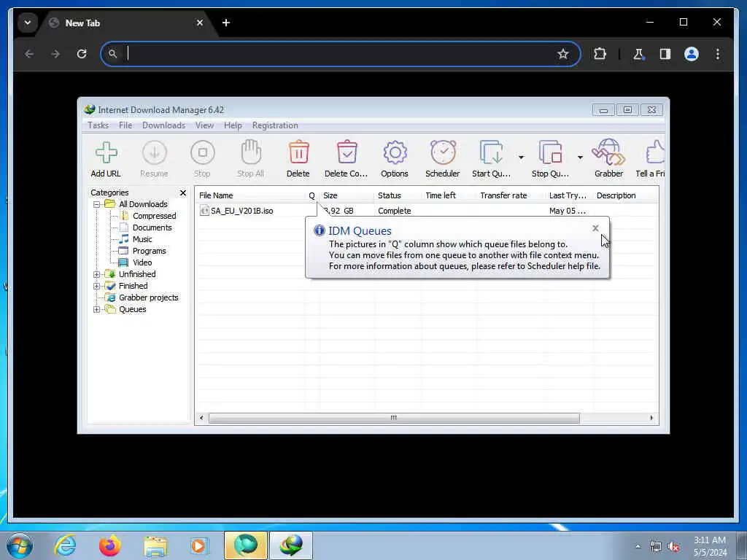747x560 pixels.
Task: Click the Complete status cell
Action: [x=394, y=211]
